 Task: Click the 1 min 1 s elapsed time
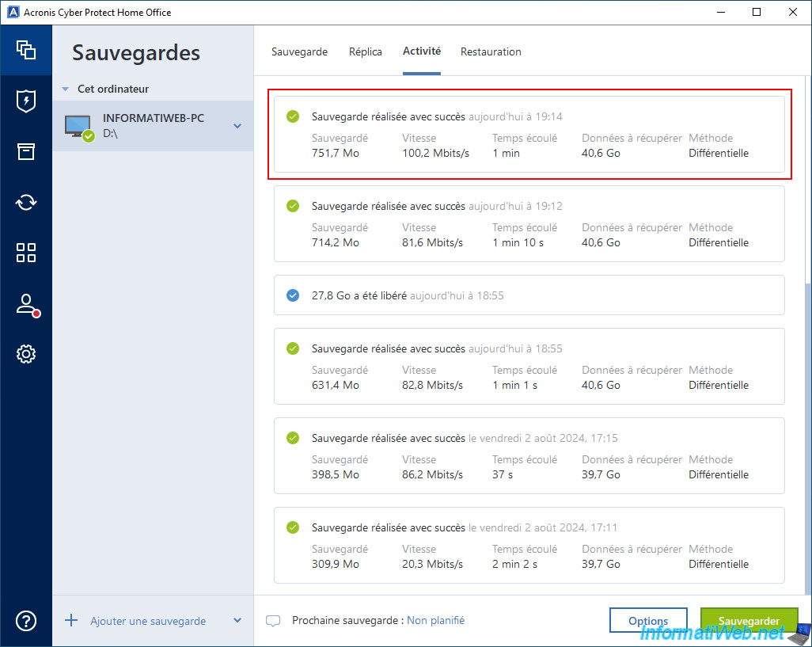(514, 386)
